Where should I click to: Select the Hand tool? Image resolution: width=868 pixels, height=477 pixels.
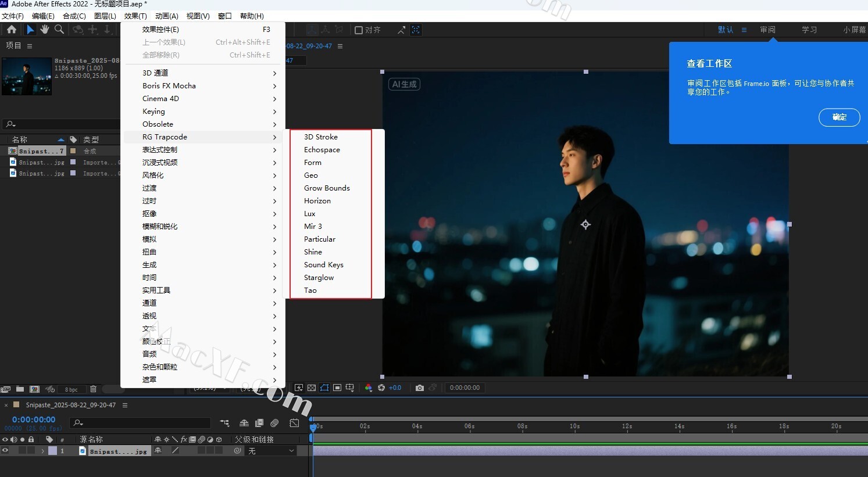pyautogui.click(x=45, y=29)
